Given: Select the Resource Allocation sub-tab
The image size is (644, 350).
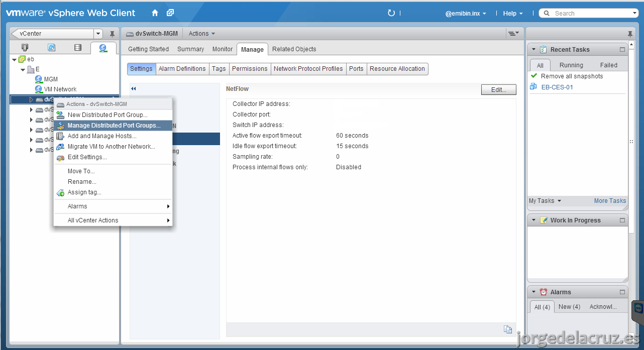Looking at the screenshot, I should pyautogui.click(x=397, y=69).
